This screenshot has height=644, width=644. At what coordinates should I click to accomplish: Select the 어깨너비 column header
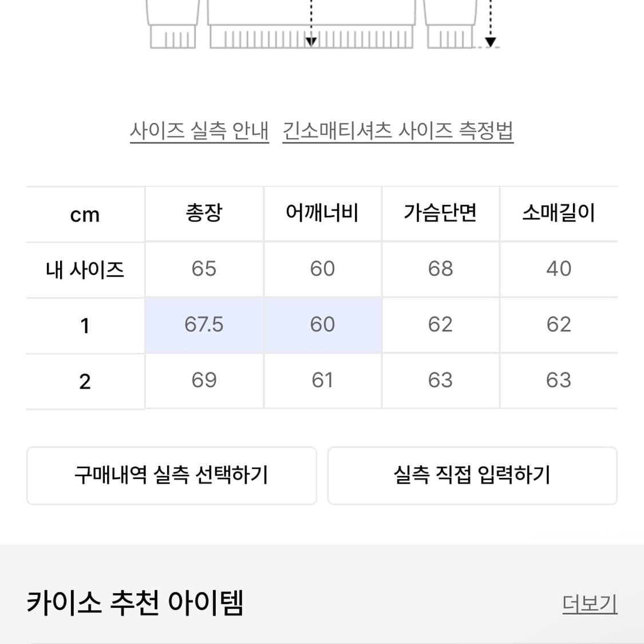click(x=323, y=214)
